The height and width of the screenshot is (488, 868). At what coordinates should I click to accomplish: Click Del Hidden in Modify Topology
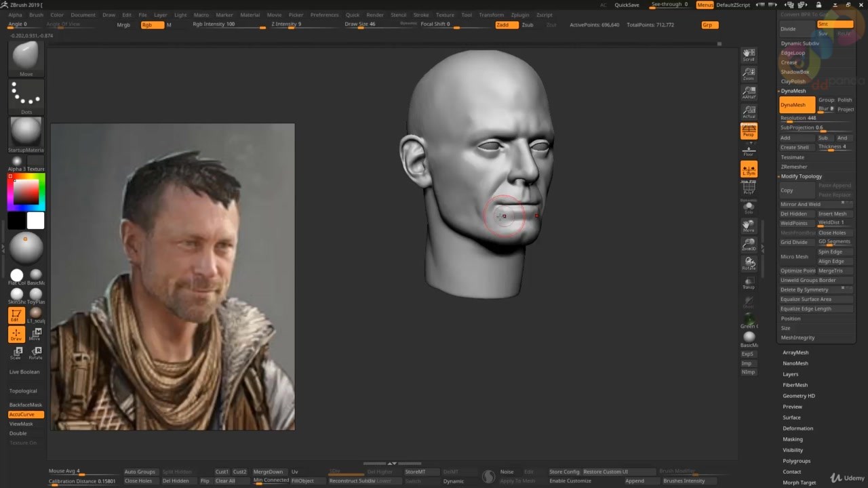[797, 213]
